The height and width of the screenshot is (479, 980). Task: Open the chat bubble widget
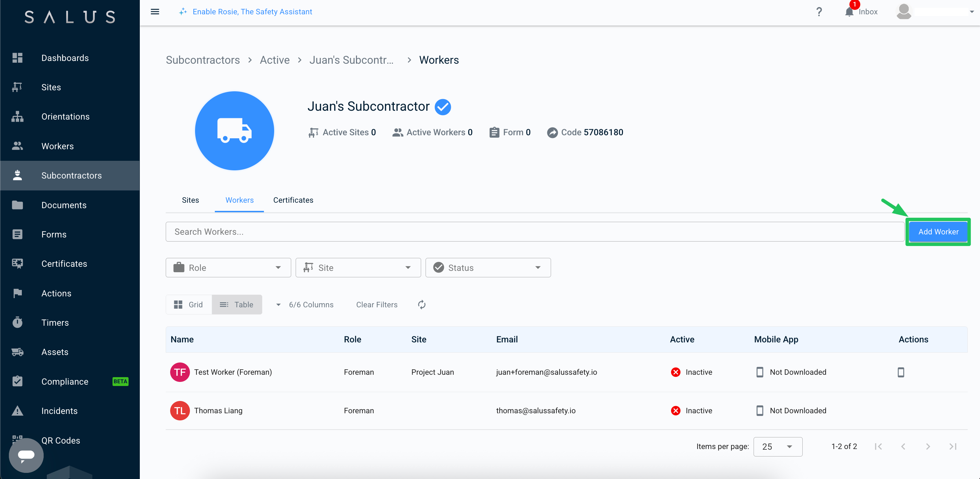[x=26, y=455]
